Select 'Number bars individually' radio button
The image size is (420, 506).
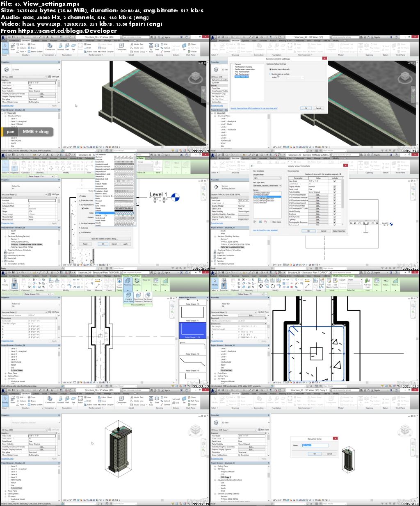tap(270, 69)
